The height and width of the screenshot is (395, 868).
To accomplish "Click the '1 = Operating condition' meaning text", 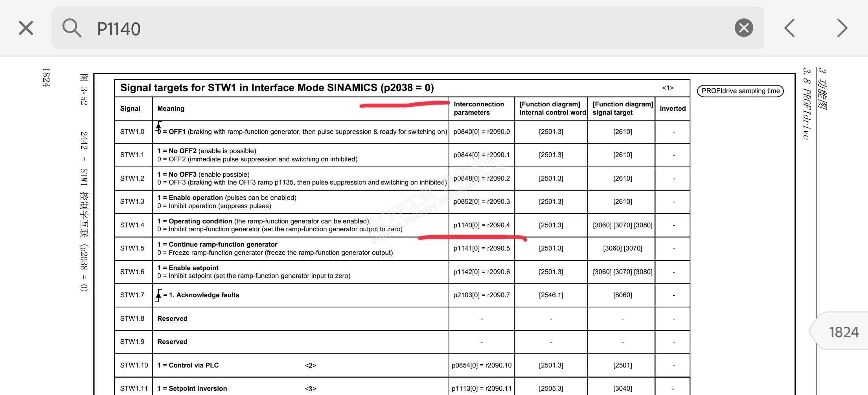I will [x=195, y=221].
